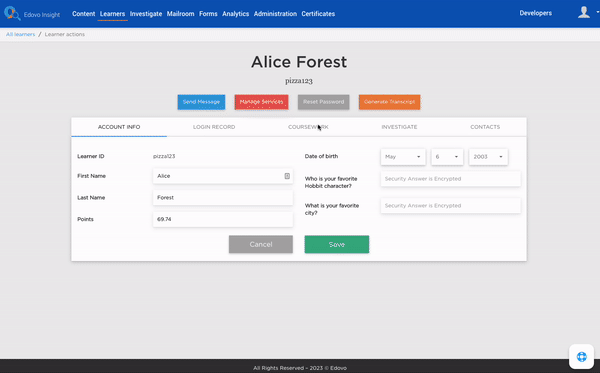The height and width of the screenshot is (373, 600).
Task: Click the orange Generate Transcript button
Action: 389,102
